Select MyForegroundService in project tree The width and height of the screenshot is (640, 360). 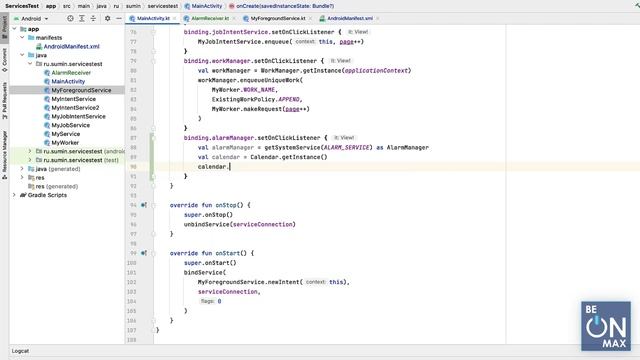tap(81, 90)
